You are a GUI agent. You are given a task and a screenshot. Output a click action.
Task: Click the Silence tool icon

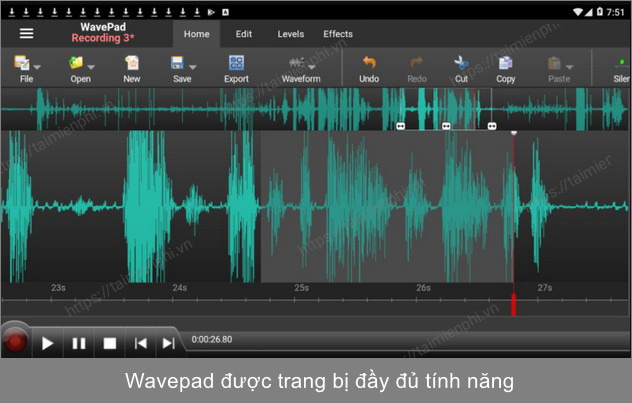coord(622,63)
